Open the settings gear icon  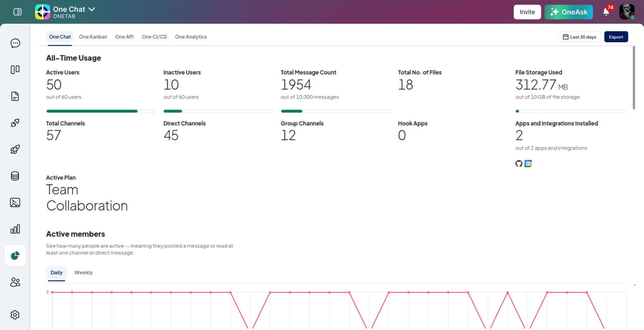tap(15, 315)
